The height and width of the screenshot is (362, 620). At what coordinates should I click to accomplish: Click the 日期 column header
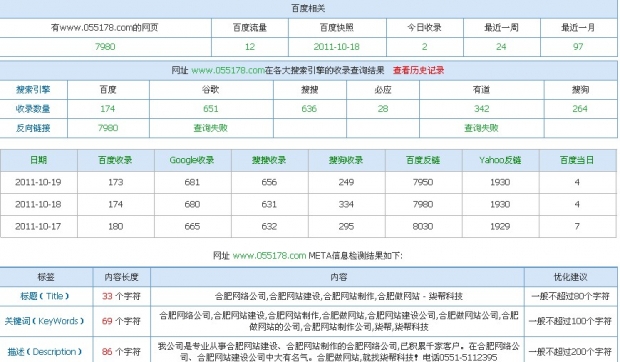point(38,160)
